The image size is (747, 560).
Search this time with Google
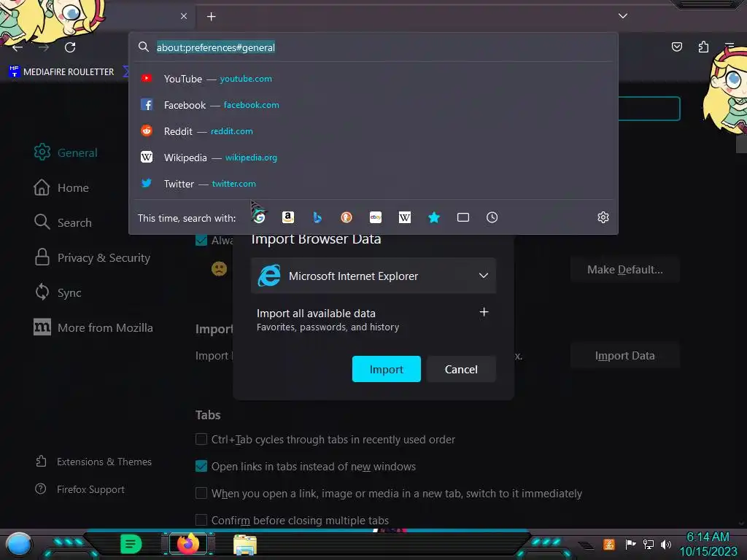[259, 217]
